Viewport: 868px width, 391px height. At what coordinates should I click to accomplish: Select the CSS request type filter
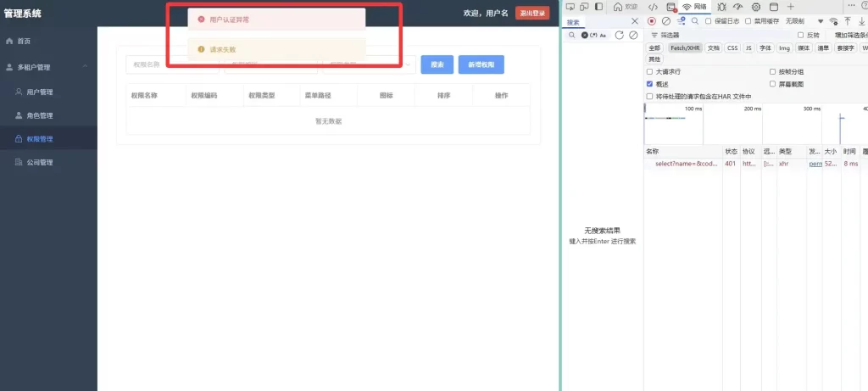pos(732,48)
